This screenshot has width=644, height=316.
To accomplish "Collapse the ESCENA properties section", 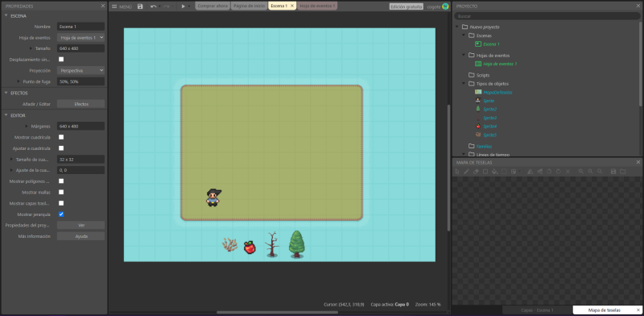I will 6,15.
